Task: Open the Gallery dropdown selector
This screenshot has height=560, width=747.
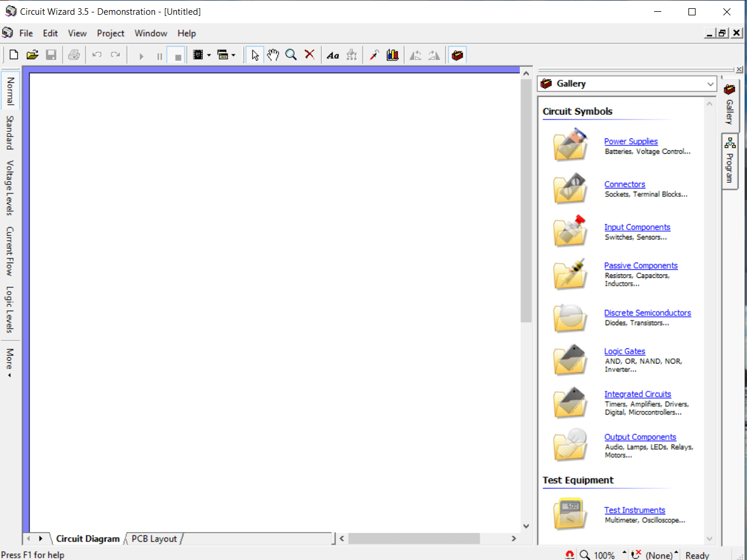Action: click(710, 83)
